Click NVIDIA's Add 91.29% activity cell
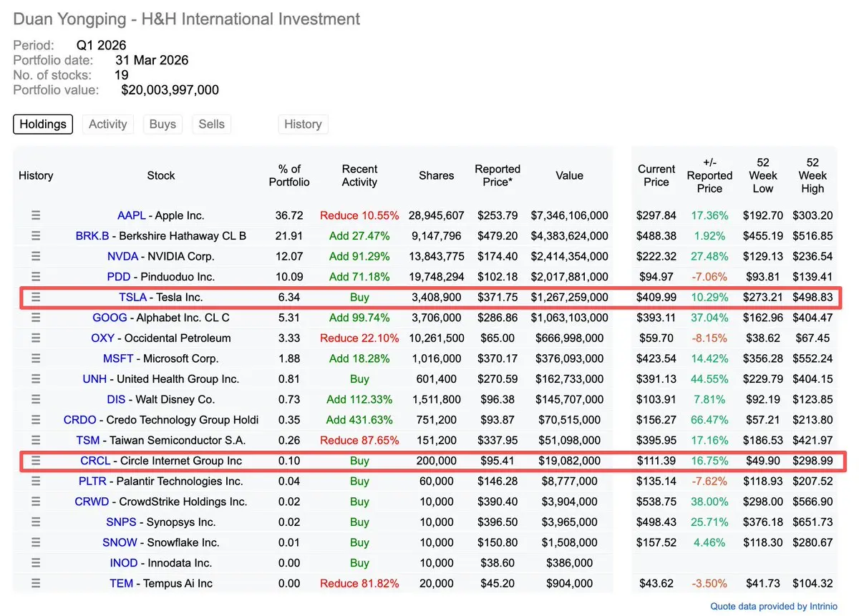 click(x=359, y=256)
